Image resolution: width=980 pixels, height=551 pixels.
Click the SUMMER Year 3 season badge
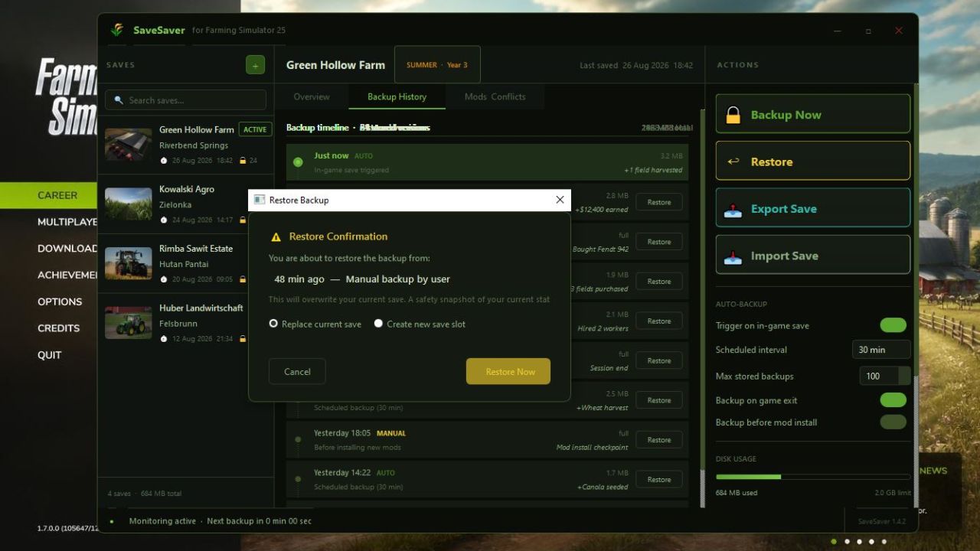(x=437, y=65)
